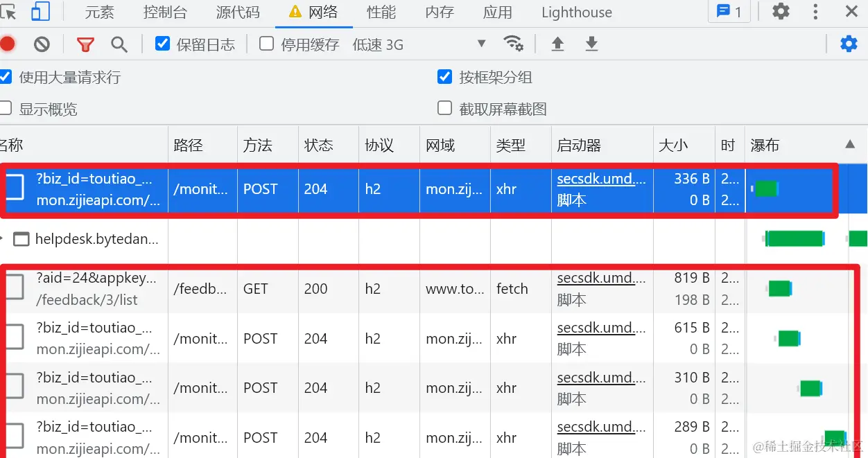Toggle 保留日志 checkbox
Viewport: 868px width, 458px height.
163,44
